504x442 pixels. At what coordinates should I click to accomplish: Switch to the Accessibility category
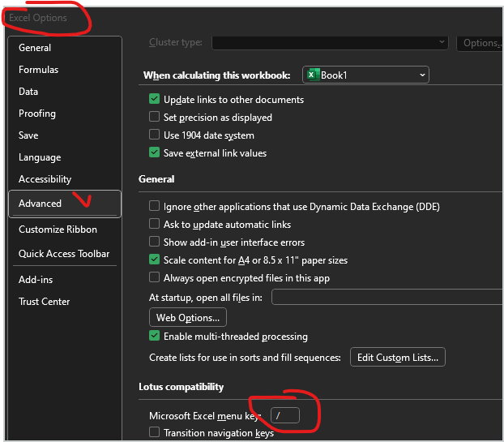pos(45,179)
